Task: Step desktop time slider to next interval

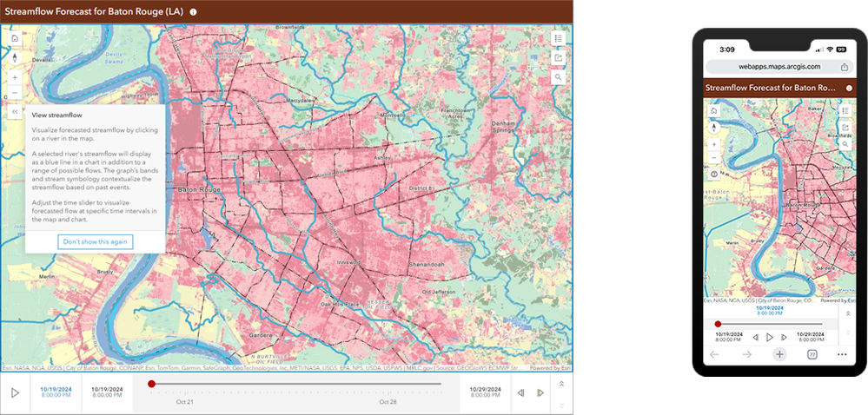Action: tap(540, 393)
